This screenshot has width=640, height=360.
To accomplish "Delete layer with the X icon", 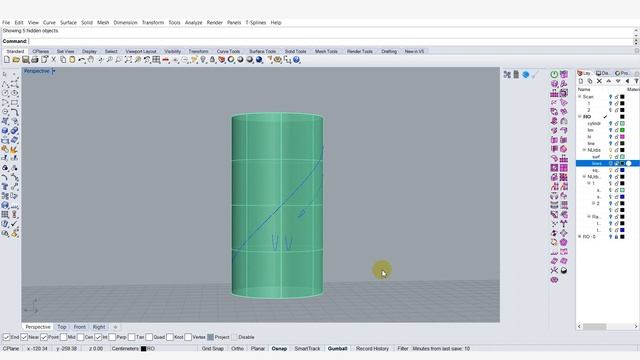I will (x=599, y=81).
